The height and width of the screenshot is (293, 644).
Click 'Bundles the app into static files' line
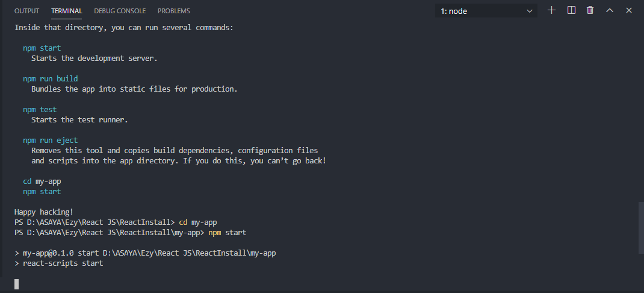point(134,89)
